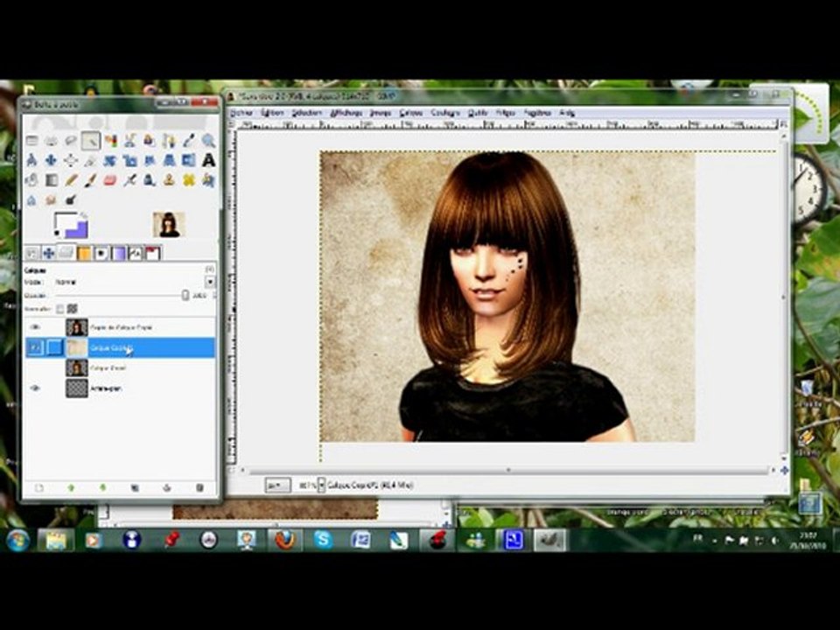Select the Shear tool

tap(150, 160)
